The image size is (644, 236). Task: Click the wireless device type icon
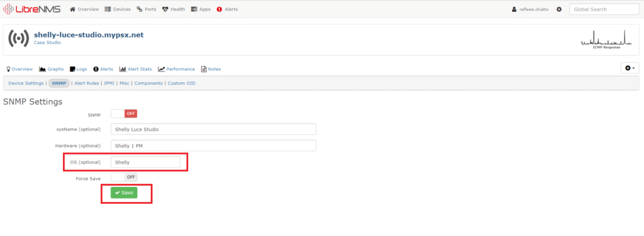point(18,38)
